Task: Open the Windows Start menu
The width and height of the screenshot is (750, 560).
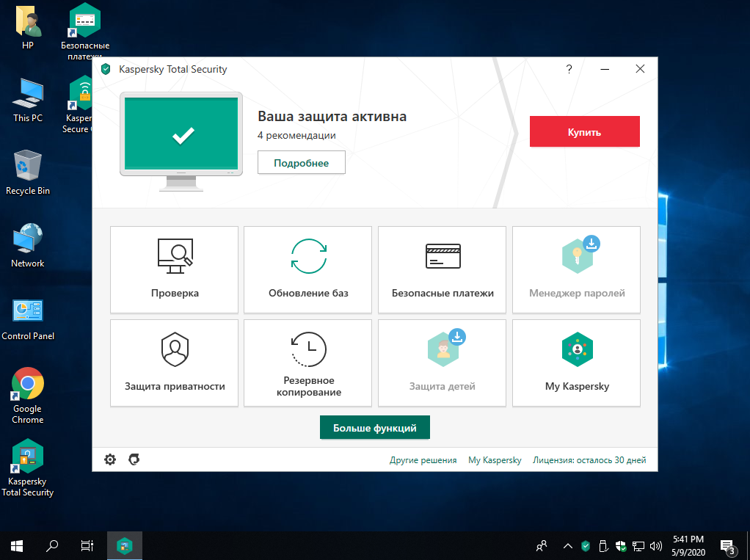Action: [17, 545]
